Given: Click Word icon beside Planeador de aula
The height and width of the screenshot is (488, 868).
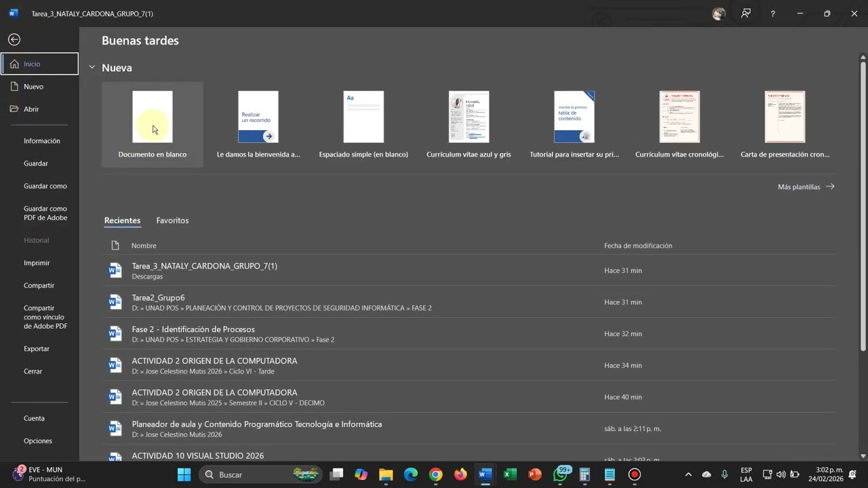Looking at the screenshot, I should [115, 428].
